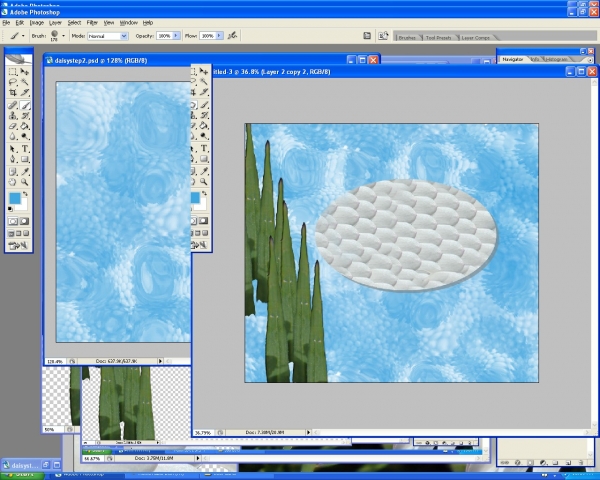The height and width of the screenshot is (480, 600).
Task: Restore the minimized daisyst... document window
Action: (46, 465)
